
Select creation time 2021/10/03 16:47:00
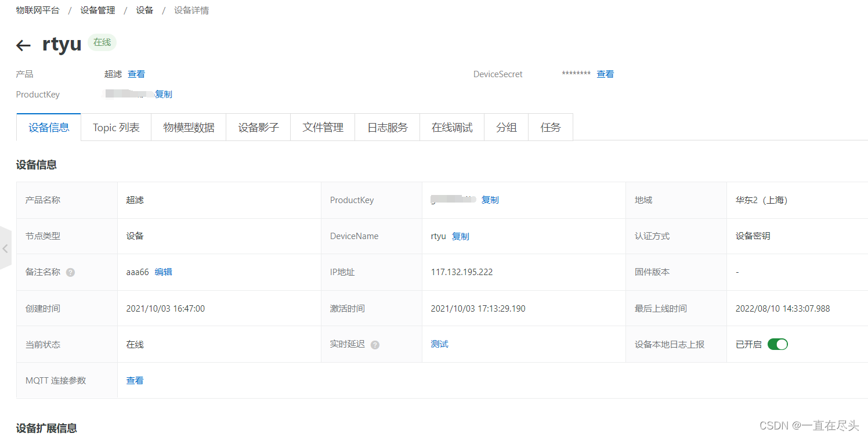tap(165, 309)
